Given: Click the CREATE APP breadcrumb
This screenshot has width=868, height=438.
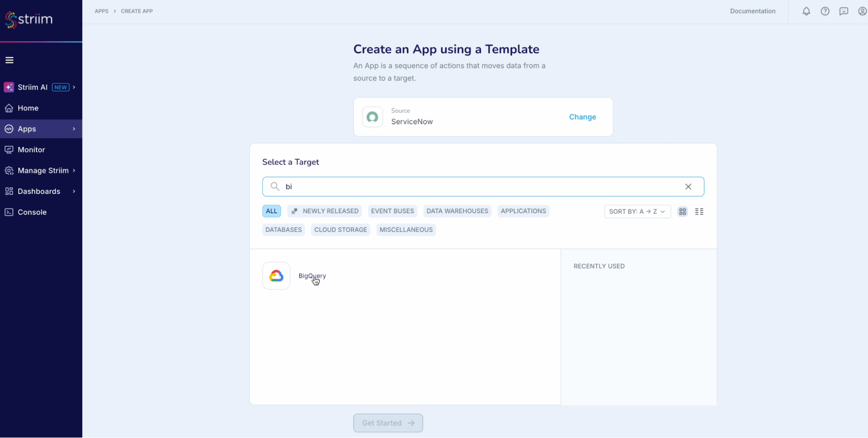Looking at the screenshot, I should [x=137, y=11].
